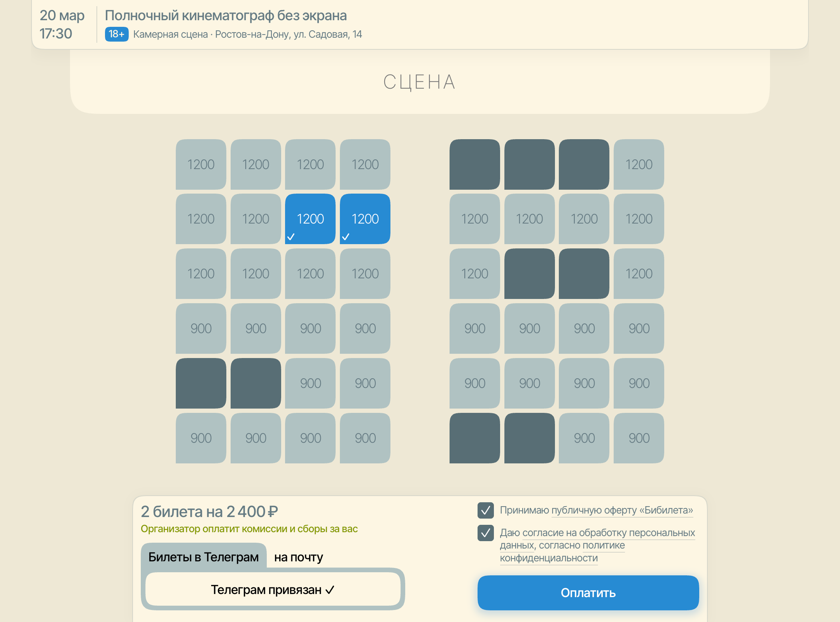Image resolution: width=840 pixels, height=622 pixels.
Task: Click the «Телеграм привязан» field
Action: pos(273,590)
